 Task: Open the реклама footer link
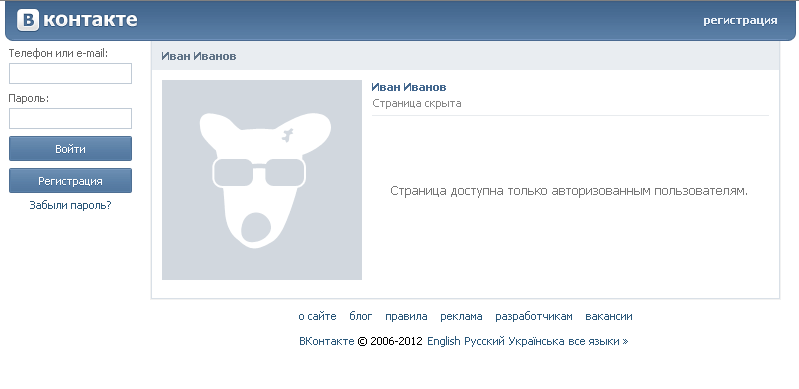tap(461, 316)
